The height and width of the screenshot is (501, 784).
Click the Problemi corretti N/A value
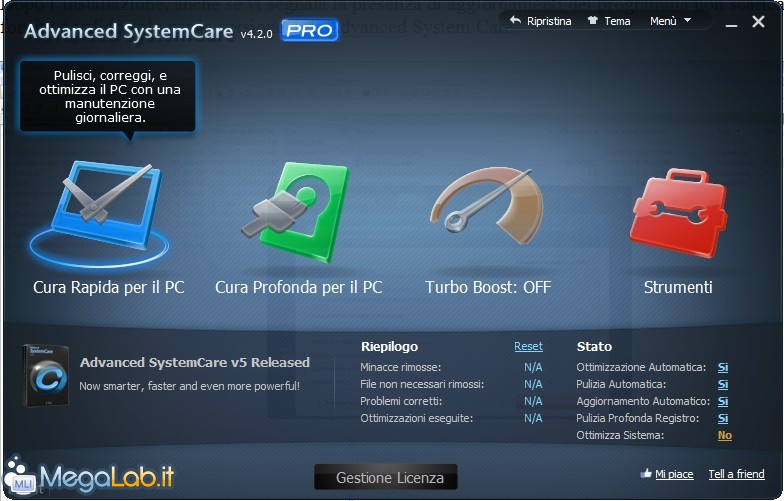click(x=533, y=402)
